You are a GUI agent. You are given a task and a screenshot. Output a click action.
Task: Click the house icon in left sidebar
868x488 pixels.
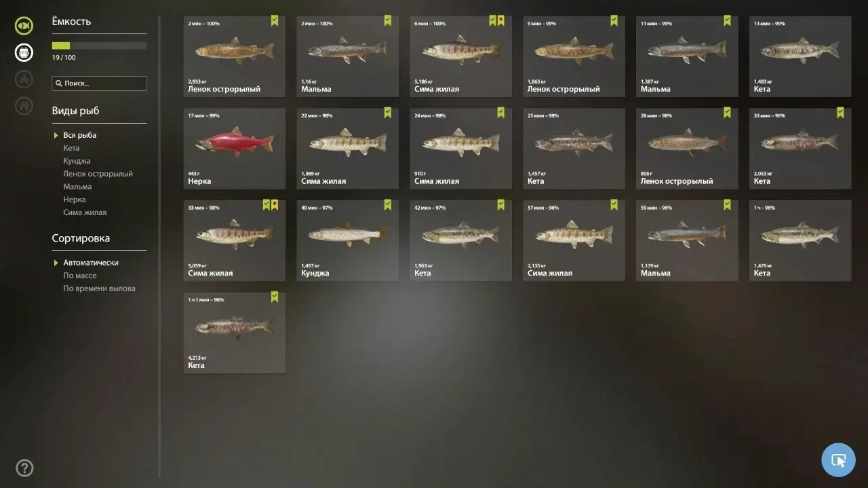click(24, 105)
